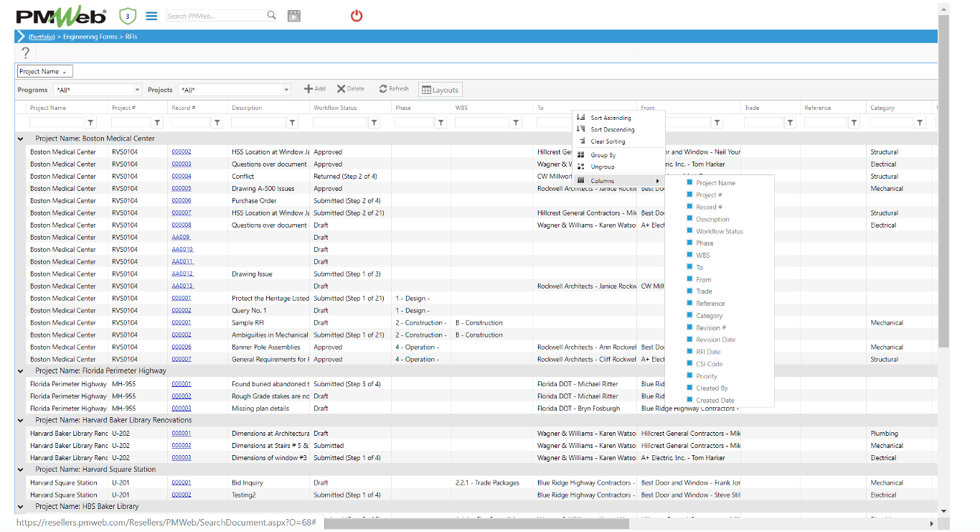The image size is (980, 532).
Task: Click the Search PMWeb input field
Action: [x=216, y=16]
